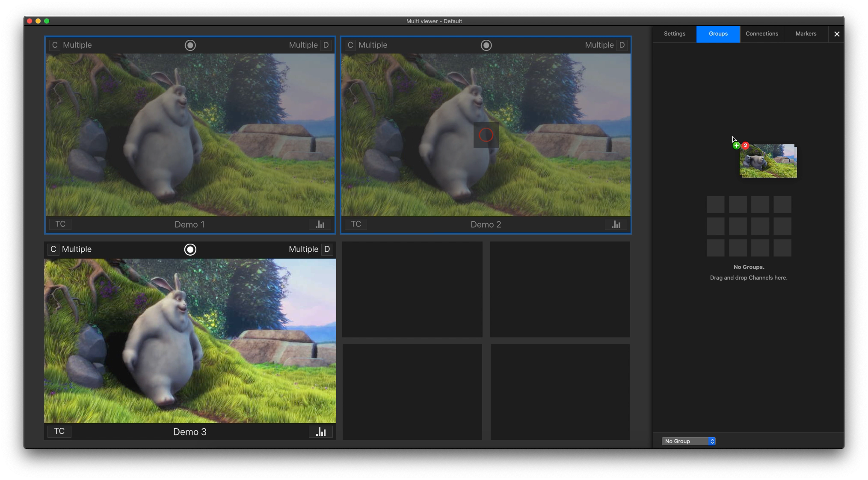Open the No Group dropdown

click(688, 441)
